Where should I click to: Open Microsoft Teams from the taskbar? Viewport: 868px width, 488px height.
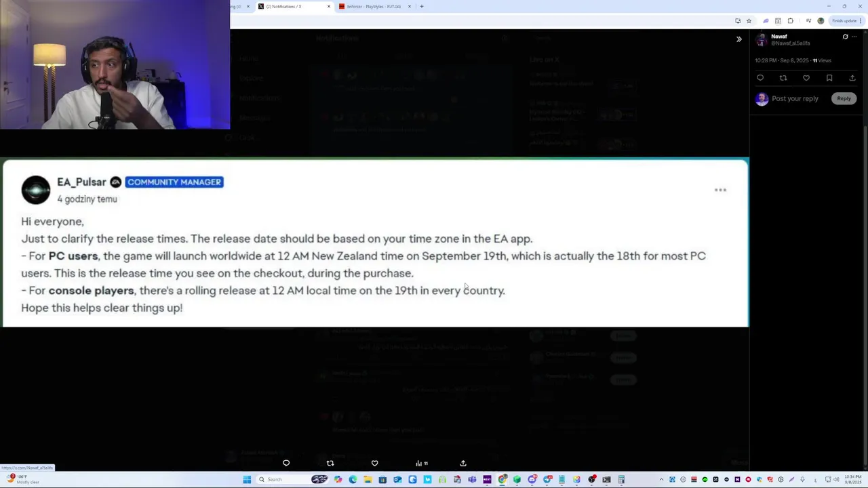point(472,479)
